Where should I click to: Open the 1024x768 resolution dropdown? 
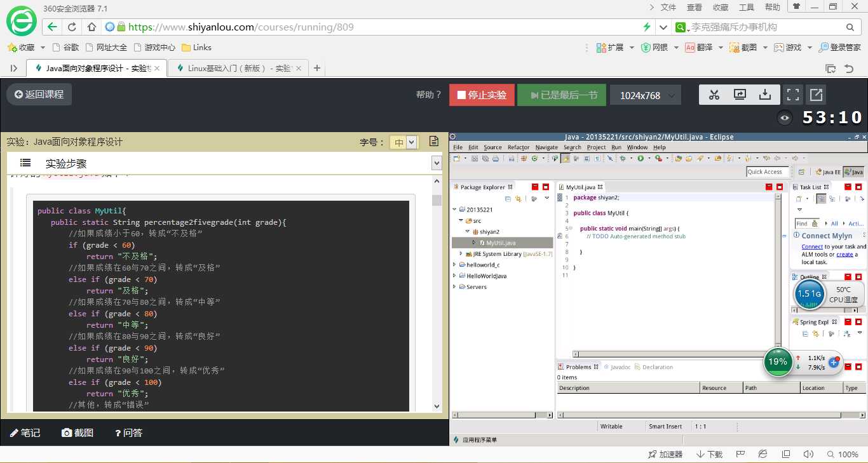[x=646, y=95]
